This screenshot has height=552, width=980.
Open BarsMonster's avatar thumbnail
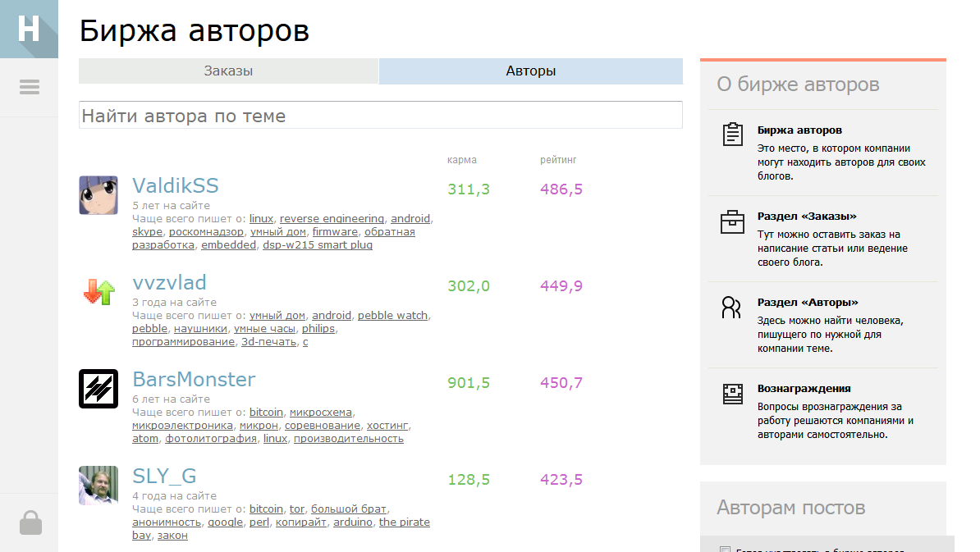(x=98, y=389)
